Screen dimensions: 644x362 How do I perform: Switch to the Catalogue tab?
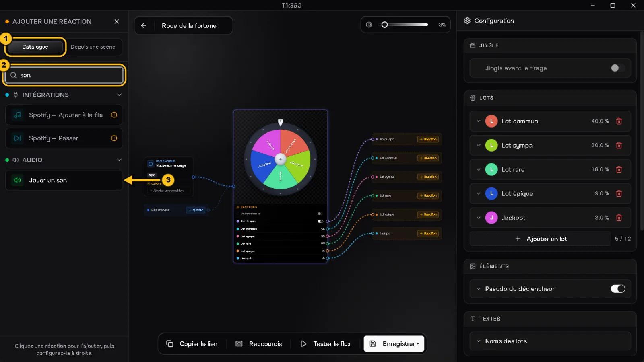coord(35,47)
